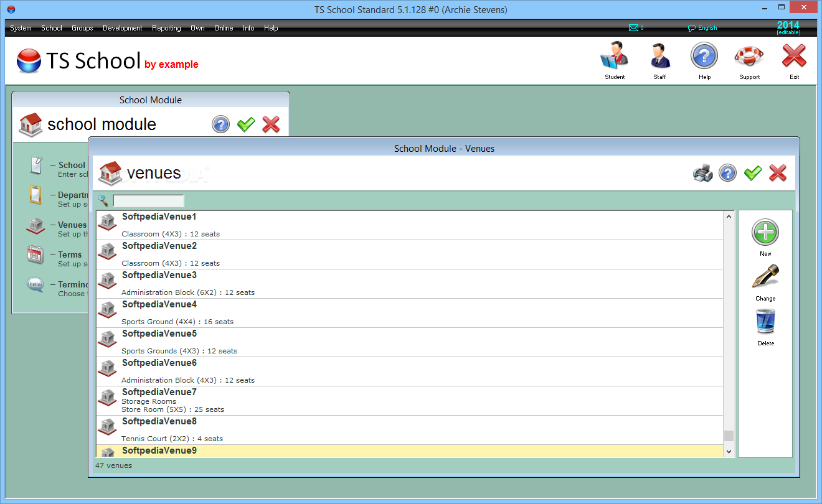Image resolution: width=822 pixels, height=504 pixels.
Task: Open the Own menu
Action: click(197, 28)
